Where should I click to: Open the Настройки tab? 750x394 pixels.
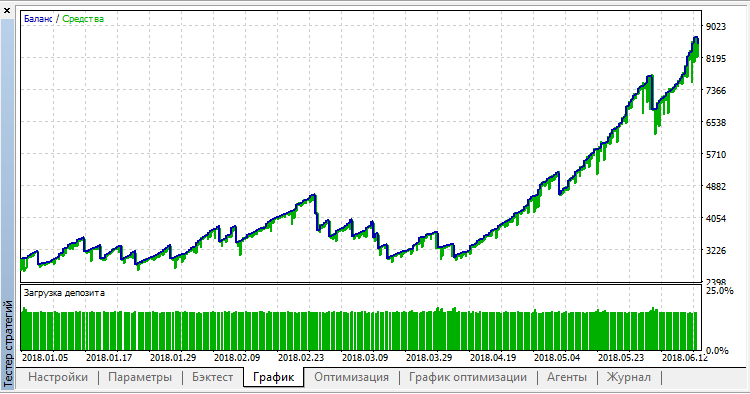58,377
